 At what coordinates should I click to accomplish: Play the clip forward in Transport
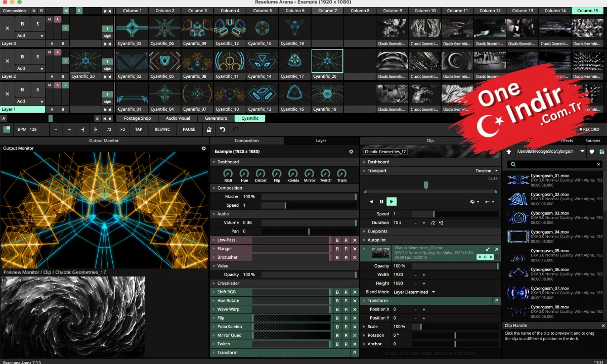pos(391,201)
